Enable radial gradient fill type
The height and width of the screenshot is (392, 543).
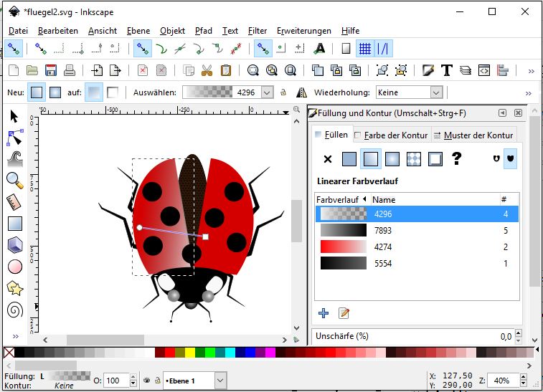[x=392, y=159]
